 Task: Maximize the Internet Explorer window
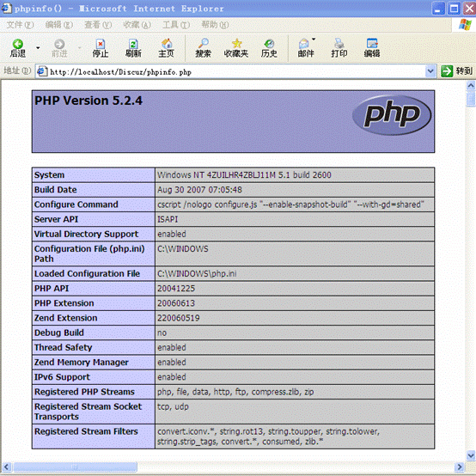[x=455, y=9]
